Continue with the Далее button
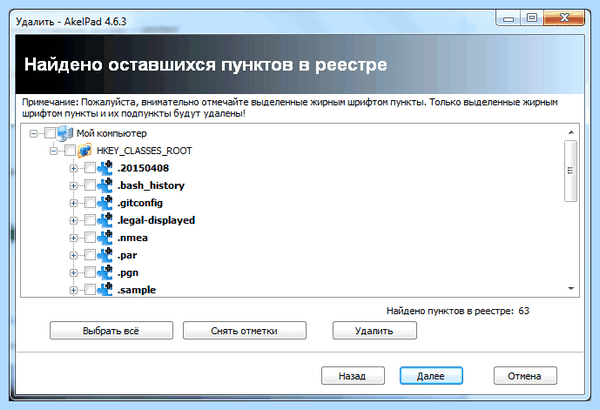Image resolution: width=600 pixels, height=410 pixels. [x=431, y=376]
